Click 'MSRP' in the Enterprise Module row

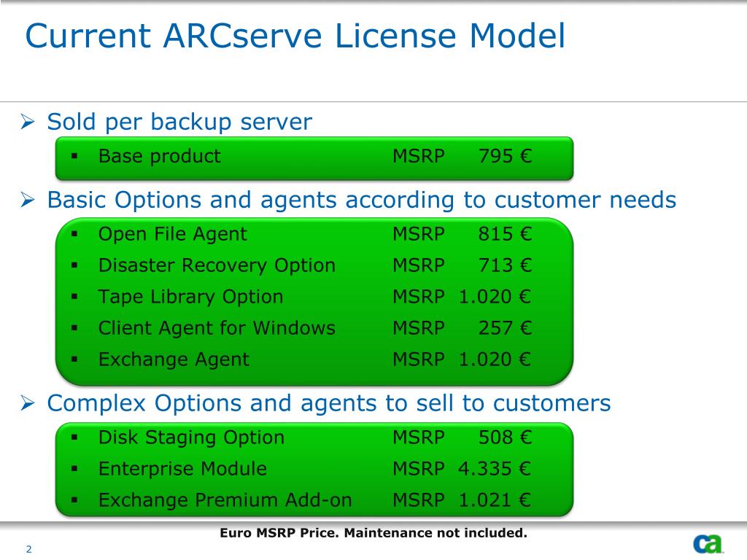pos(419,469)
